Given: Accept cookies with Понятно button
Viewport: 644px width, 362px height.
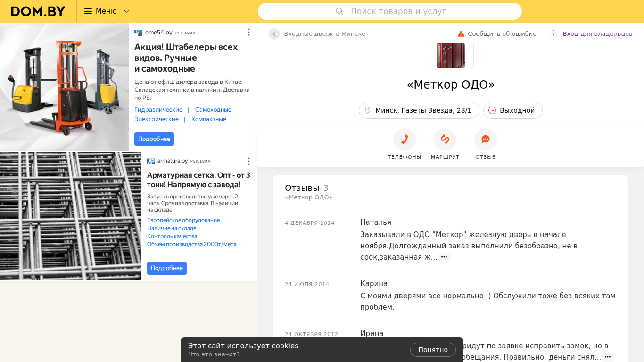Looking at the screenshot, I should tap(433, 350).
